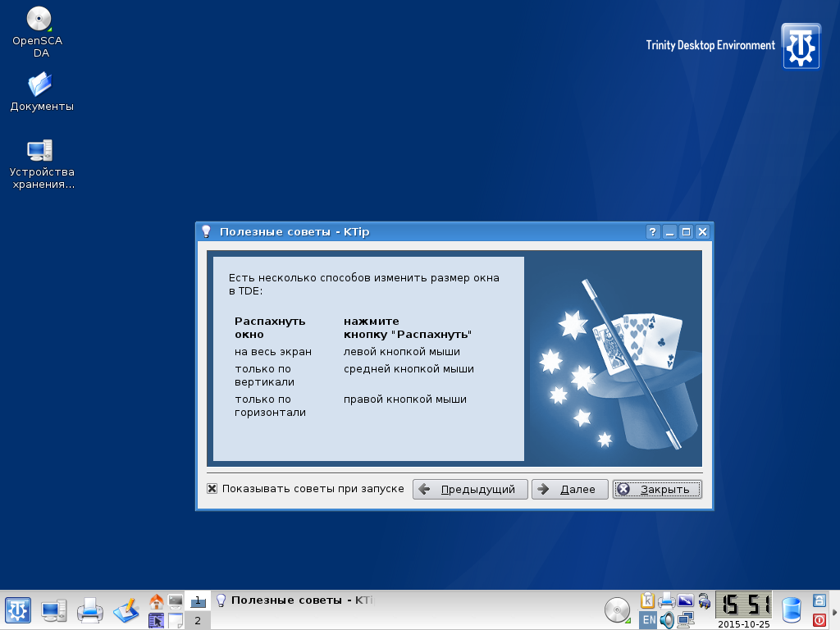
Task: Click the lock screen icon in panel
Action: click(x=819, y=600)
